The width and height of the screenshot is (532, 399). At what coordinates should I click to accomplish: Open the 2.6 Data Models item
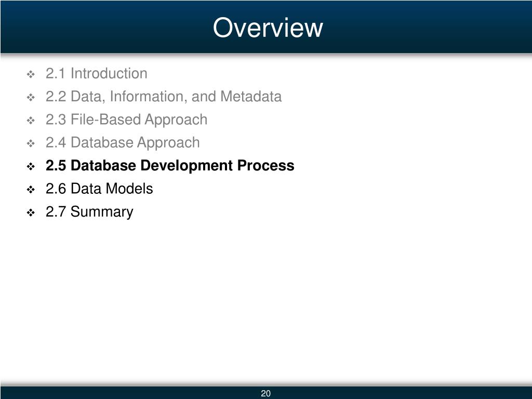coord(99,189)
